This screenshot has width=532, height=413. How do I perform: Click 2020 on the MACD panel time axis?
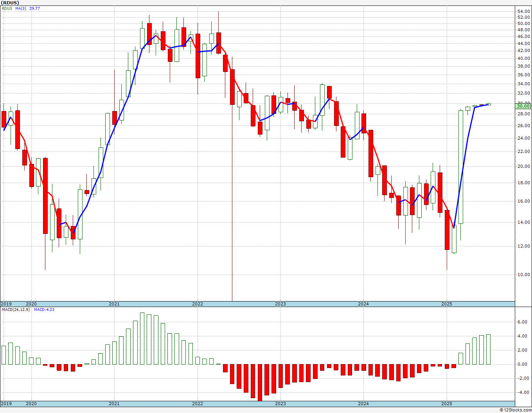[31, 404]
